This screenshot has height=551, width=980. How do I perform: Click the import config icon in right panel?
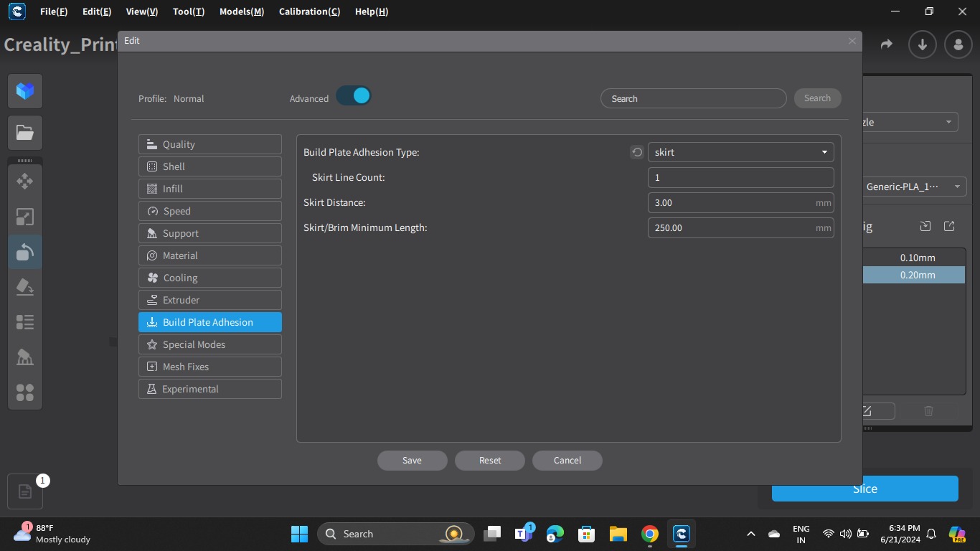coord(925,226)
